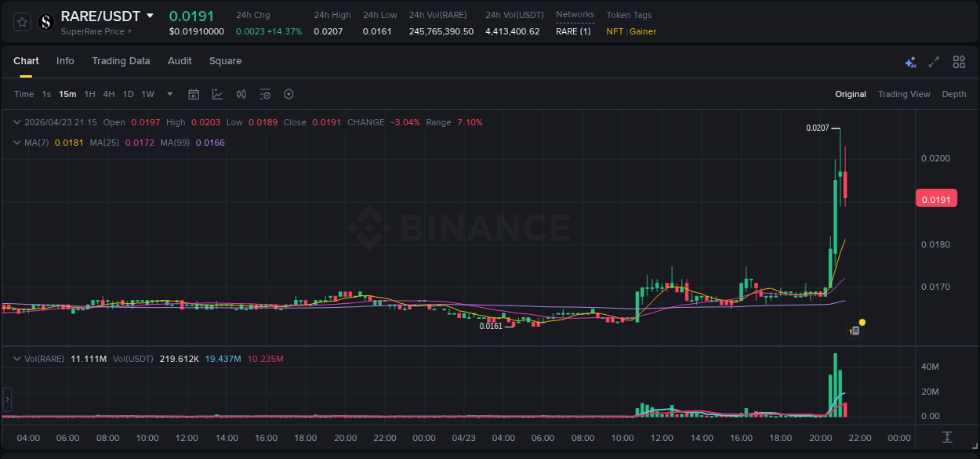Open the date range calendar picker
Screen dimensions: 980x459
point(194,94)
